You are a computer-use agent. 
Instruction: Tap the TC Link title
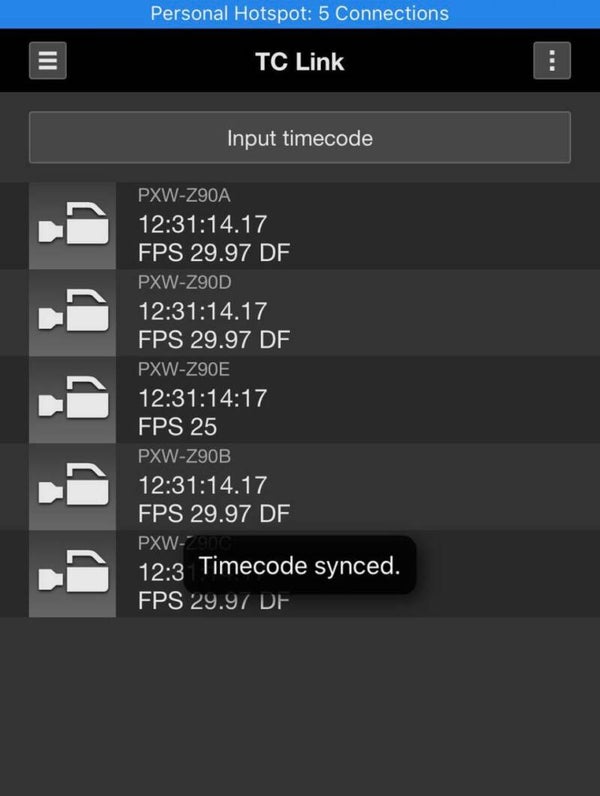pos(299,61)
